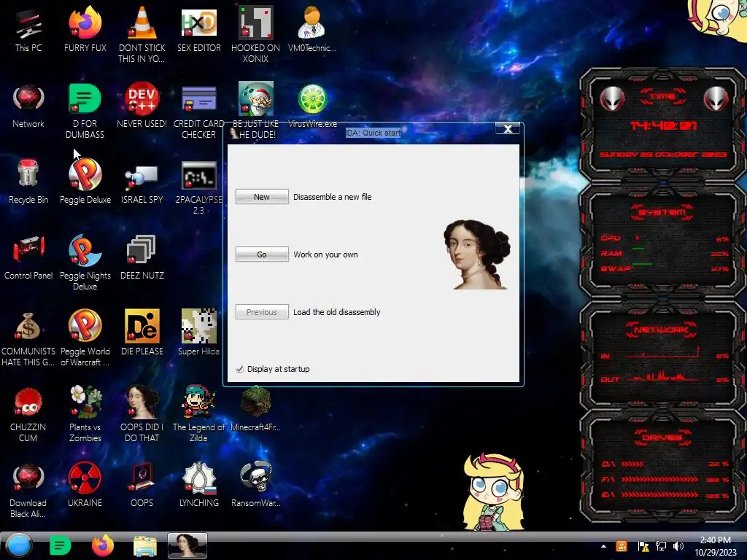The height and width of the screenshot is (560, 747).
Task: Select the Minecraft4Fr block icon
Action: 255,408
